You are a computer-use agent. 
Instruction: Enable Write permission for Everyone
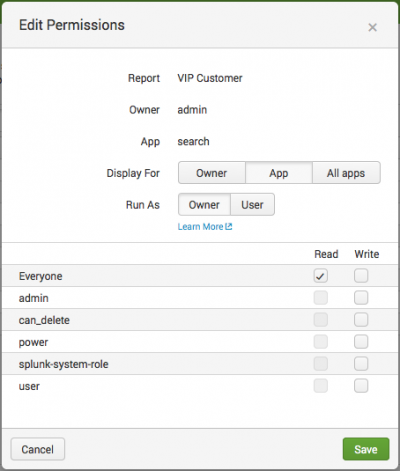[361, 276]
